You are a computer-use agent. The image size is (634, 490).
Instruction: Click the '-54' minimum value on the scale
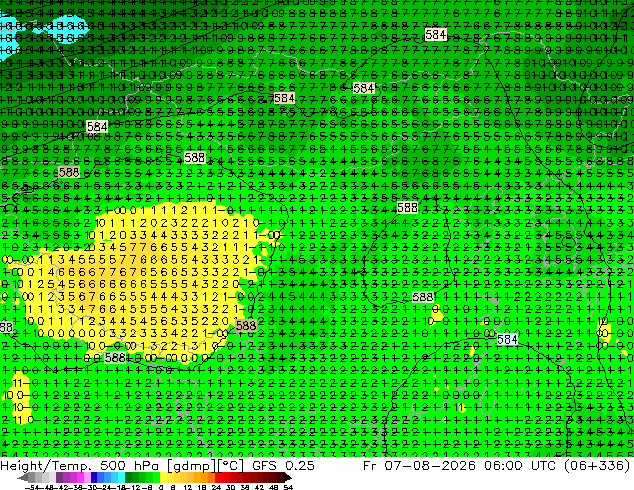(32, 487)
